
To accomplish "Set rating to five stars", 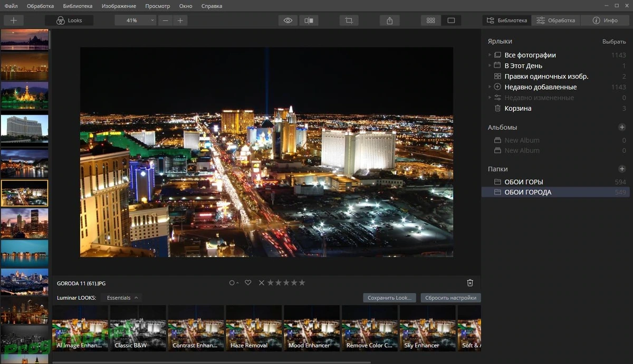I will 302,283.
